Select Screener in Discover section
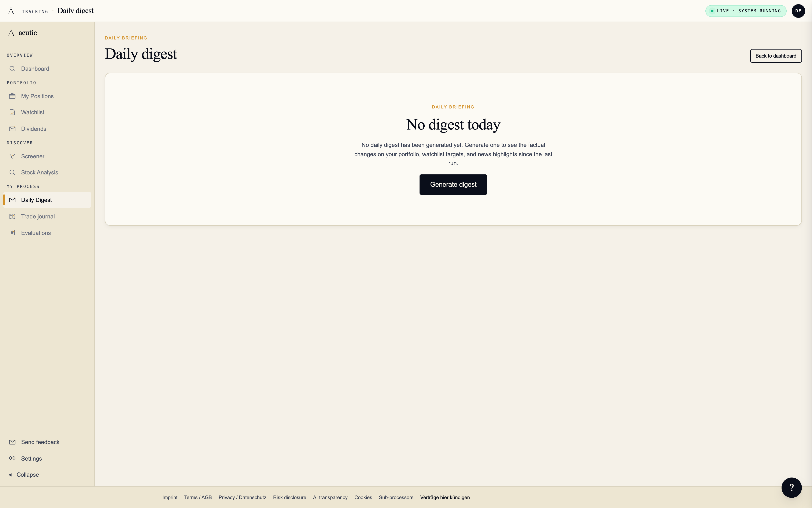 (47, 156)
